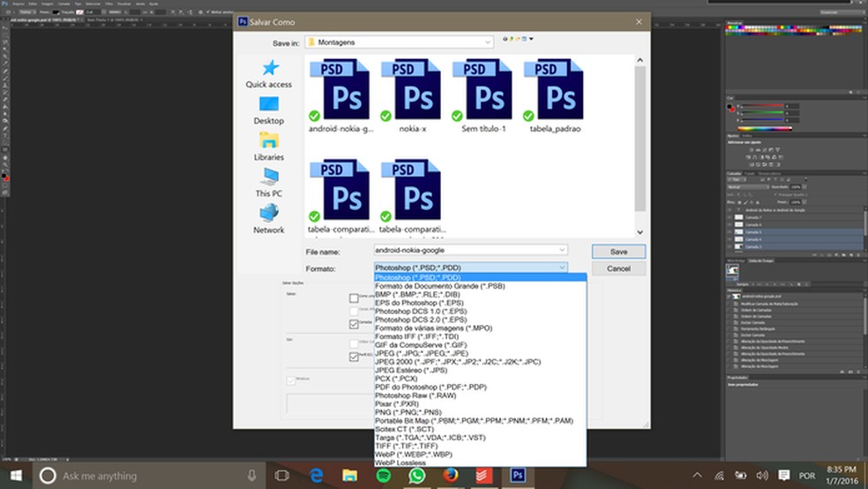Screen dimensions: 868x489
Task: Select the tabela_padrao PSD file thumbnail
Action: 555,96
